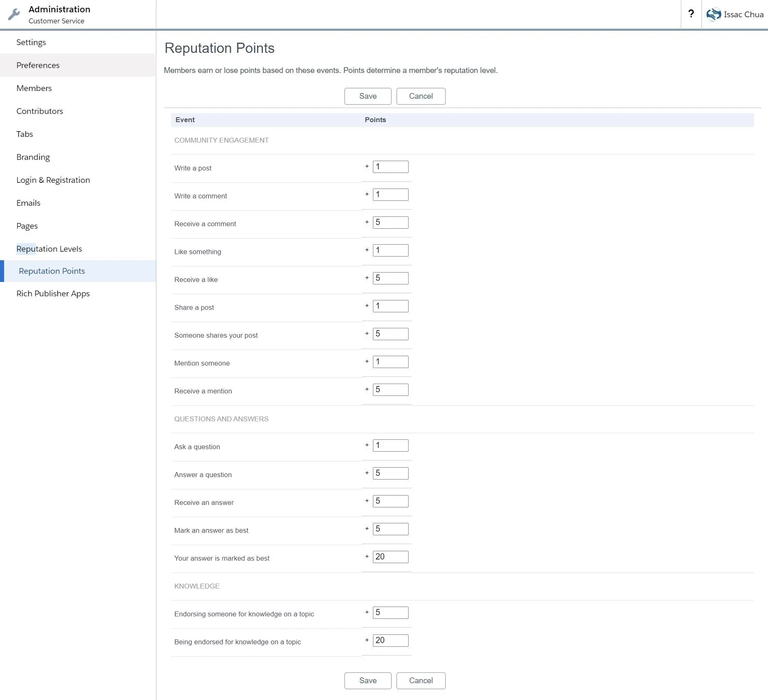The width and height of the screenshot is (768, 700).
Task: Edit points for Mark an answer as best
Action: pos(391,529)
